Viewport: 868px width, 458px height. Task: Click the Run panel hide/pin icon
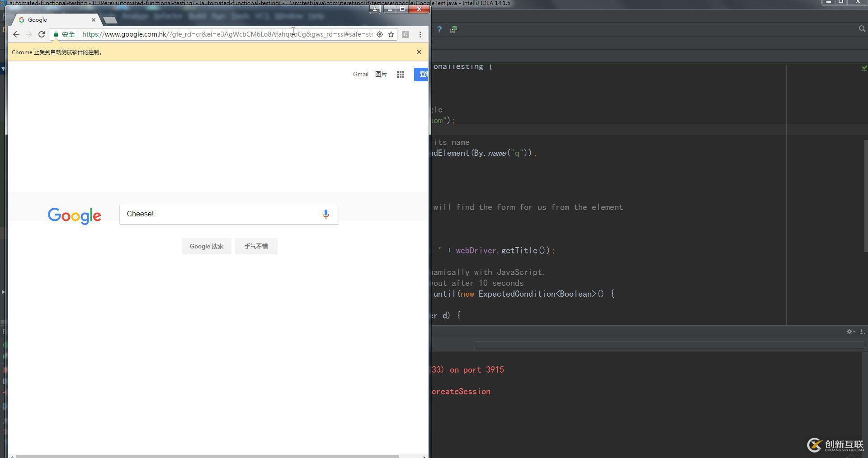tap(862, 332)
